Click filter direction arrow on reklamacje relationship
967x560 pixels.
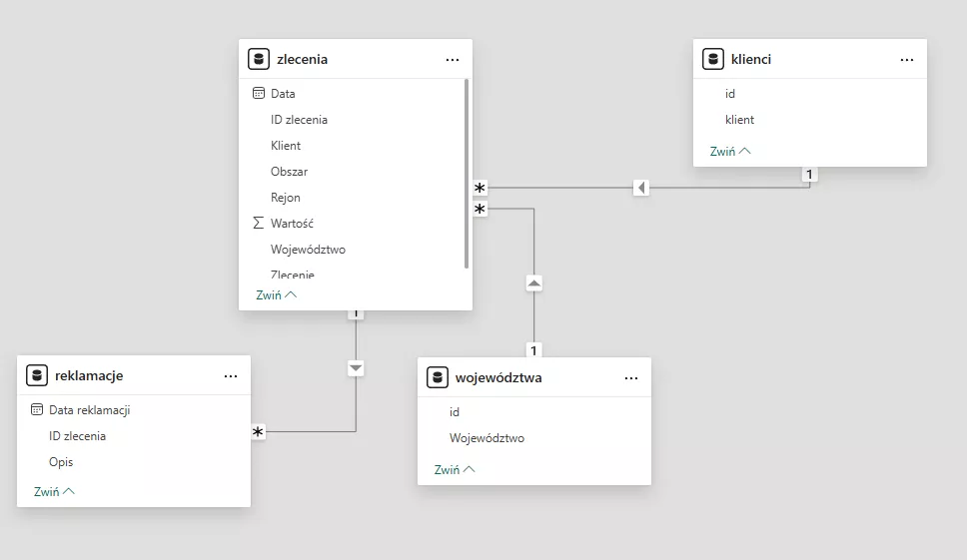(x=356, y=368)
